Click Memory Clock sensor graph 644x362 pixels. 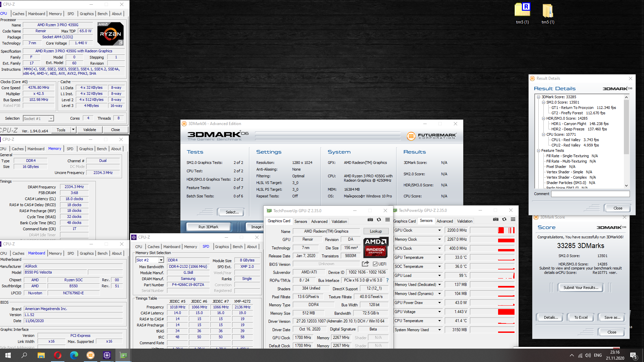(x=492, y=239)
